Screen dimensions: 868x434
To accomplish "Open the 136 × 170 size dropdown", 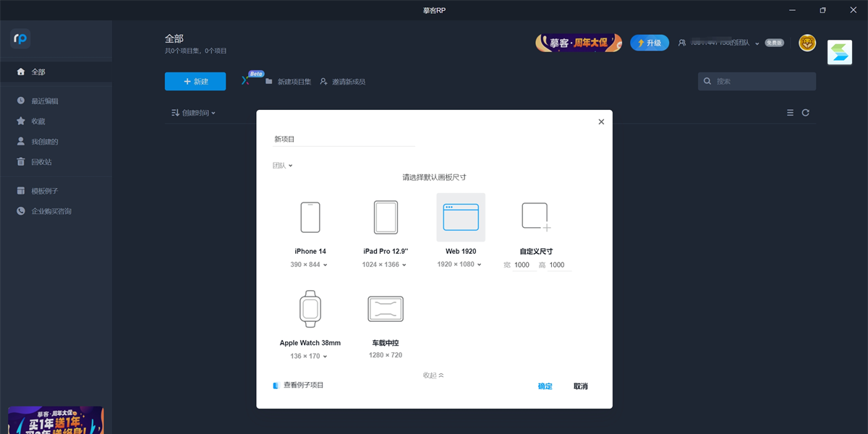I will tap(309, 356).
